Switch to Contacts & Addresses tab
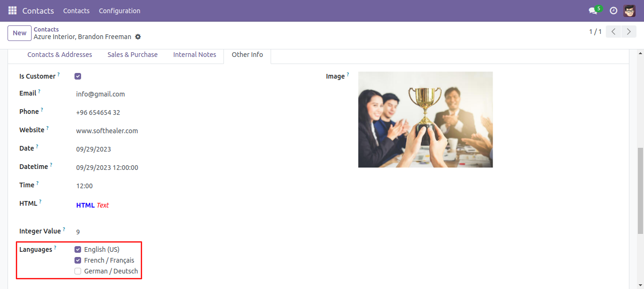This screenshot has width=644, height=289. [x=59, y=55]
